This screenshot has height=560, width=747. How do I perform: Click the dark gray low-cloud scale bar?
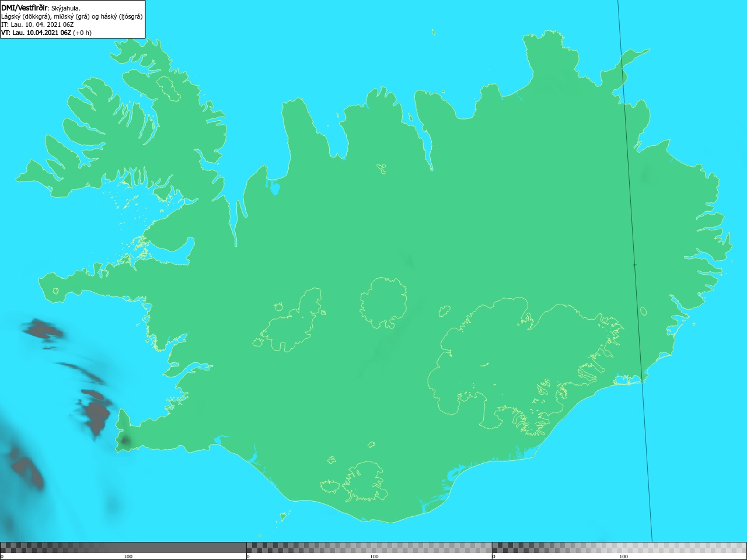[x=123, y=548]
